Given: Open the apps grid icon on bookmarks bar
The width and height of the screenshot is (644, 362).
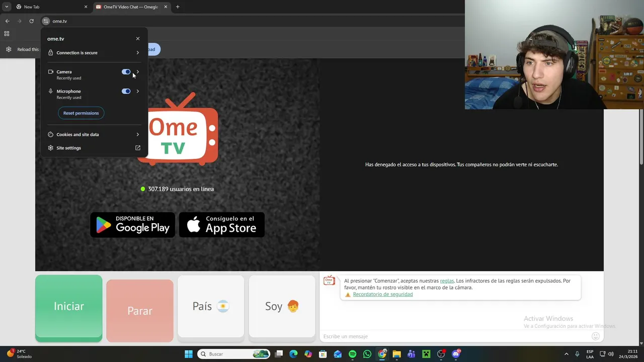Looking at the screenshot, I should 7,34.
